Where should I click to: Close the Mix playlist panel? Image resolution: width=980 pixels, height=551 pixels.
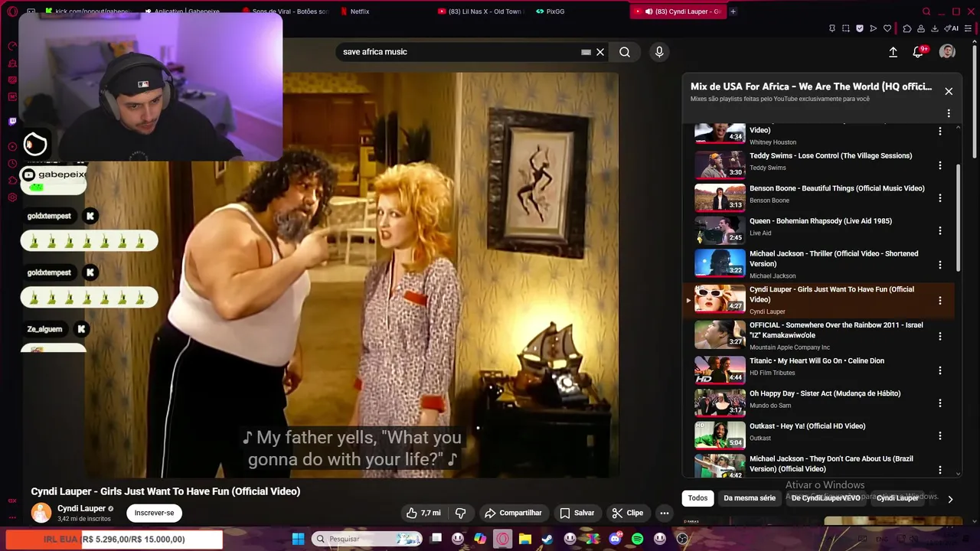(x=949, y=91)
